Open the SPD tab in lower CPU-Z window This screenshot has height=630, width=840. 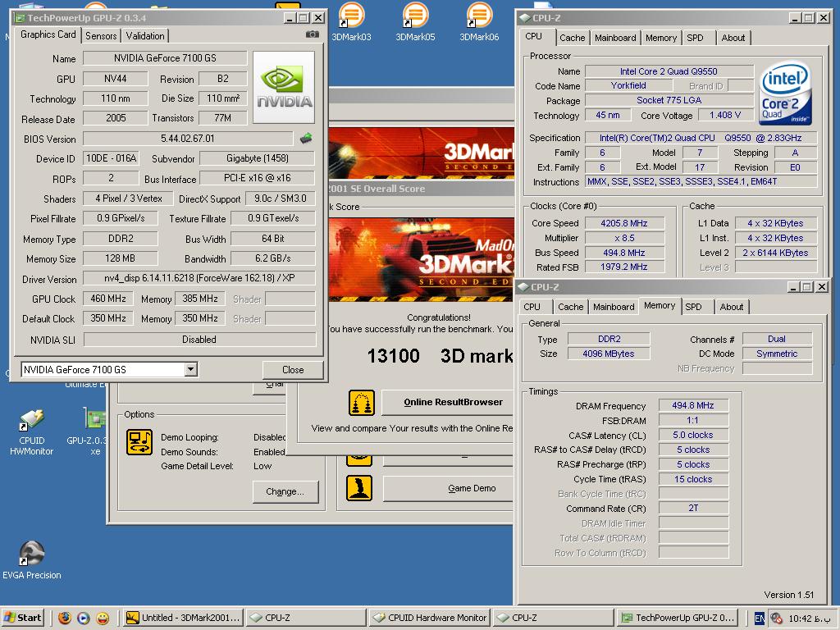pyautogui.click(x=693, y=307)
